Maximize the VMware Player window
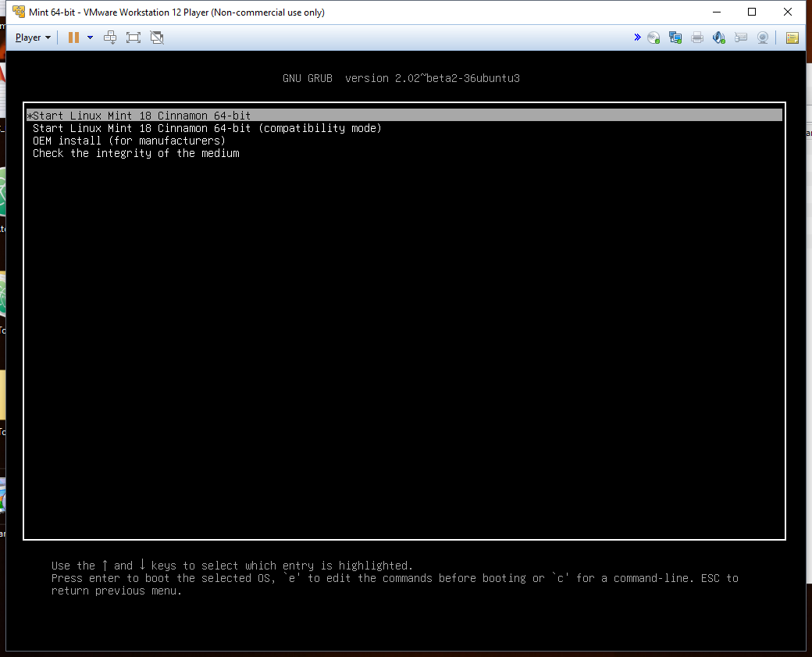Screen dimensions: 812x657 point(752,12)
